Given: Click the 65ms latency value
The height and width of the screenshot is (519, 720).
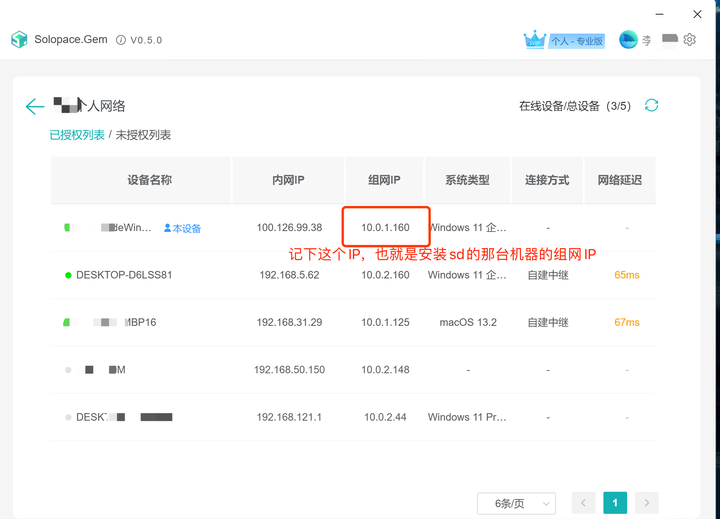Looking at the screenshot, I should [x=627, y=275].
